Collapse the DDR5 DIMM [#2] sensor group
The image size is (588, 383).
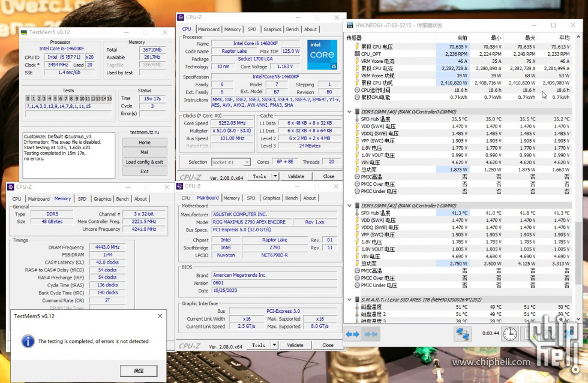(x=349, y=206)
